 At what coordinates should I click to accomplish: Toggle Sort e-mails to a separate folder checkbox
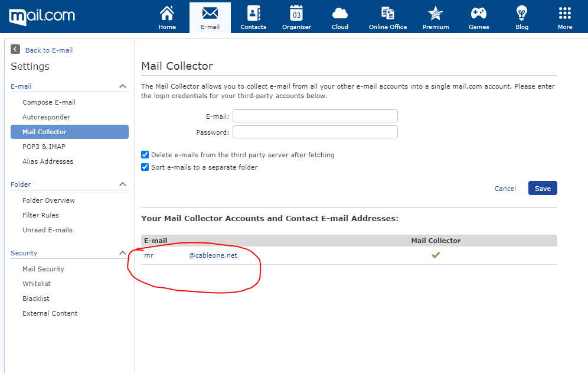pos(145,167)
